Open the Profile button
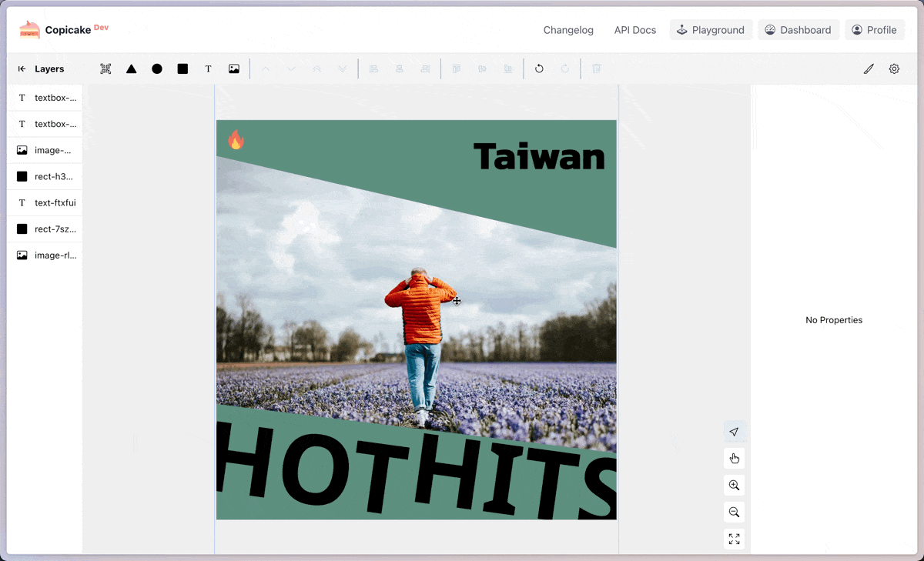This screenshot has height=561, width=924. [875, 30]
